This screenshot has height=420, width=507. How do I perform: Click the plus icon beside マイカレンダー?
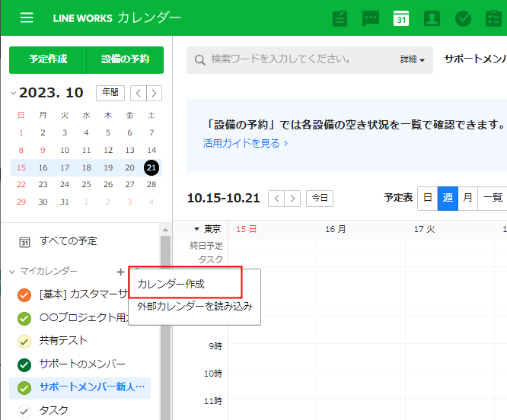[x=120, y=272]
